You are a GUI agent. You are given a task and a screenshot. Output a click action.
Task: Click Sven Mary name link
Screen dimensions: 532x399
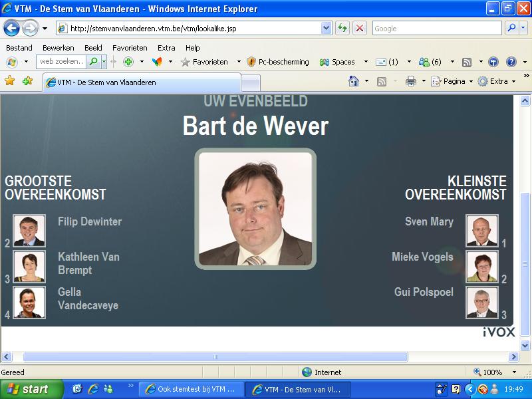429,221
